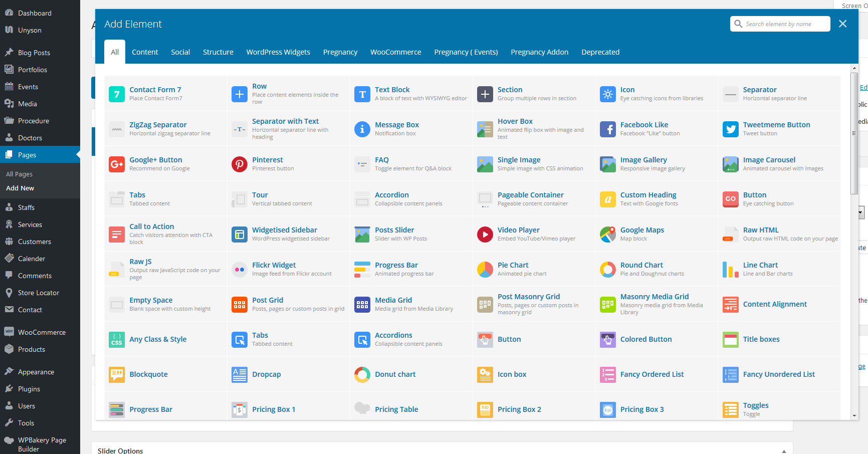Click the Tweetmeme Button Twitter icon
The height and width of the screenshot is (454, 868).
click(731, 129)
